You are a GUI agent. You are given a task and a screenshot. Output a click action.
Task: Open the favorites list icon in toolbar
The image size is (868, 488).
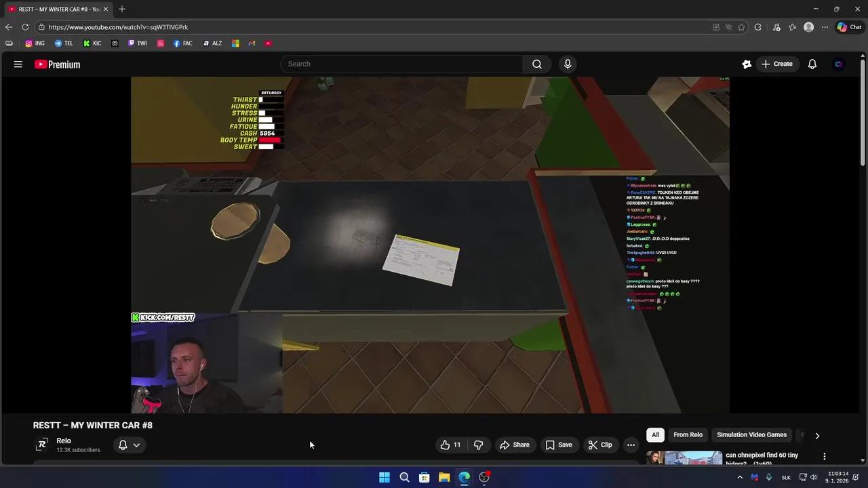tap(792, 27)
